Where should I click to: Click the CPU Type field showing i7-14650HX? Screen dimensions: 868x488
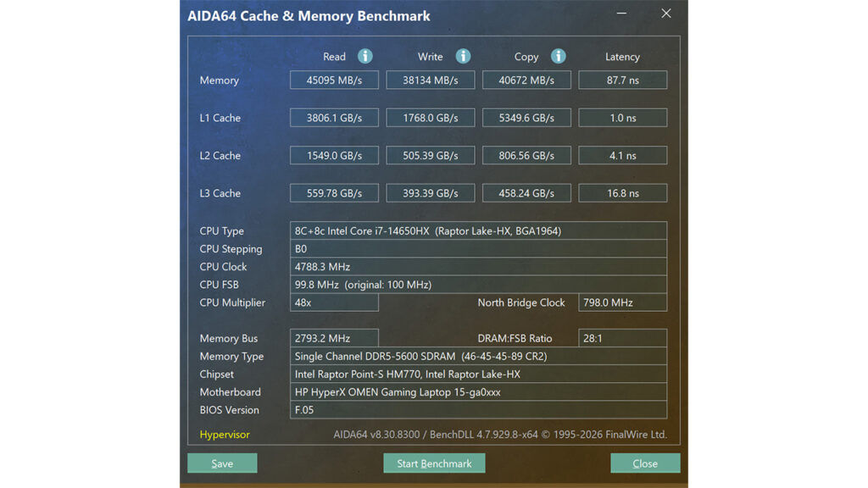(x=478, y=230)
